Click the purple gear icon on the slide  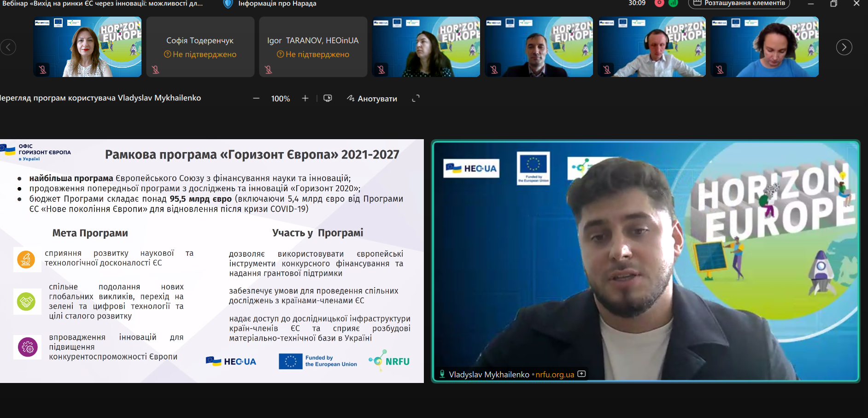28,347
